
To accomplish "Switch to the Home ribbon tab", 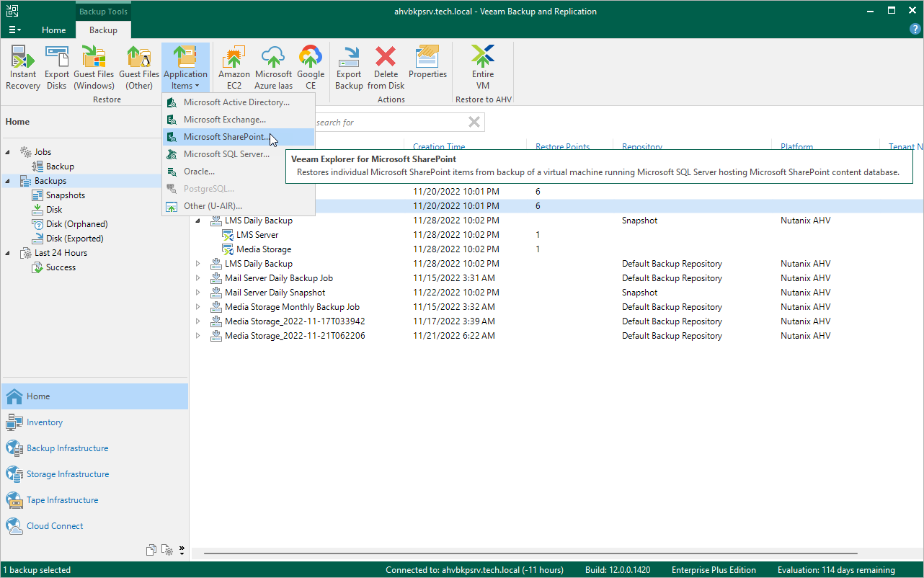I will tap(54, 30).
